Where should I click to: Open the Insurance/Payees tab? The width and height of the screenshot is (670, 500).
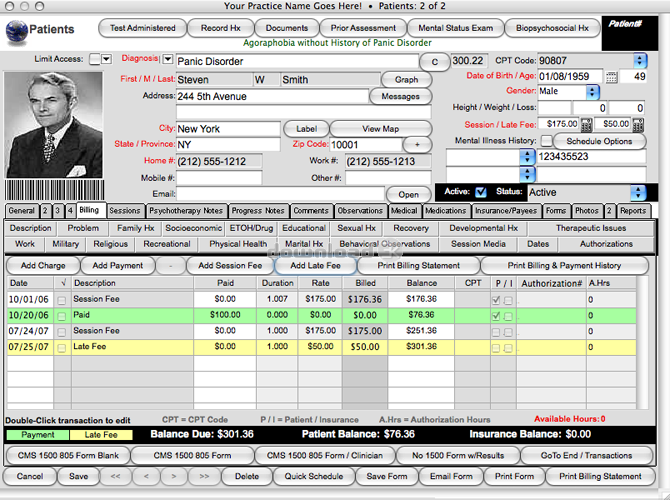(x=506, y=211)
